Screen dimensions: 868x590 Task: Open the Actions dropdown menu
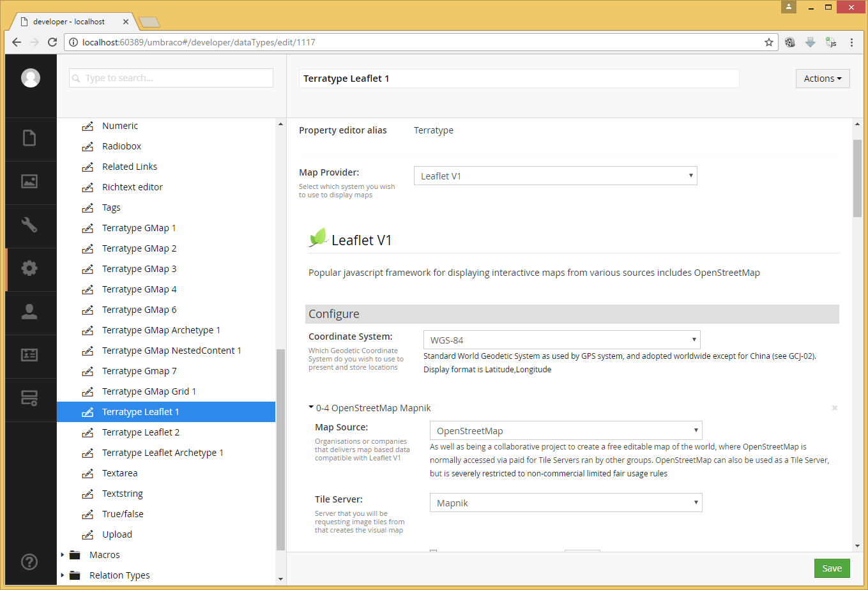click(823, 79)
